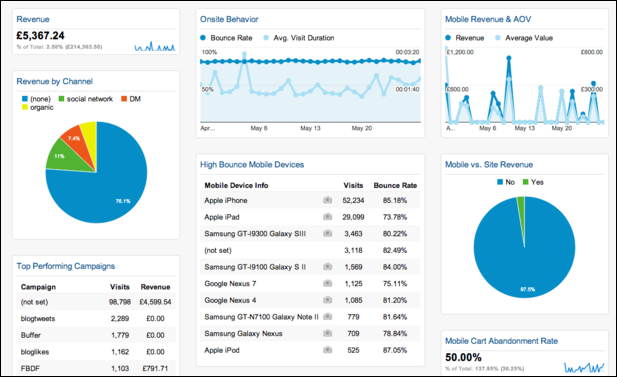The height and width of the screenshot is (377, 617).
Task: Select camera icon for Google Nexus 4
Action: 327,300
